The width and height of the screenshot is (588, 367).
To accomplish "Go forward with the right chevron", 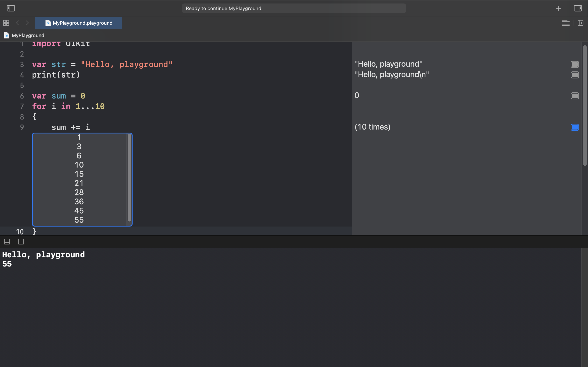I will 27,23.
